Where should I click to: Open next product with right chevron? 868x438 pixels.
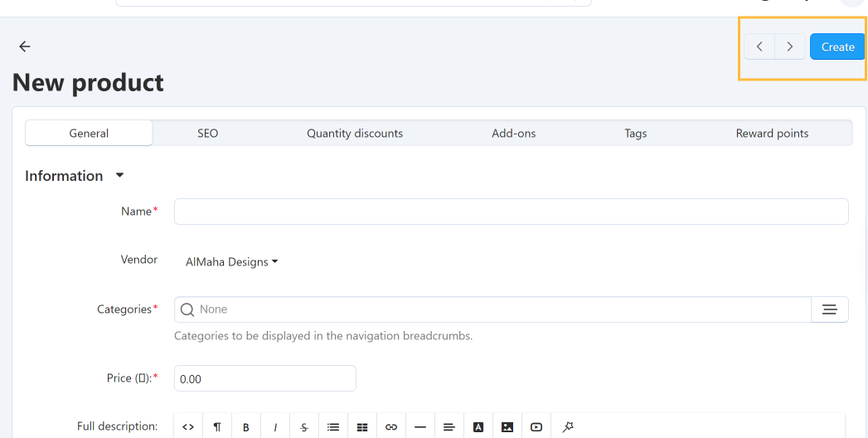[x=790, y=46]
